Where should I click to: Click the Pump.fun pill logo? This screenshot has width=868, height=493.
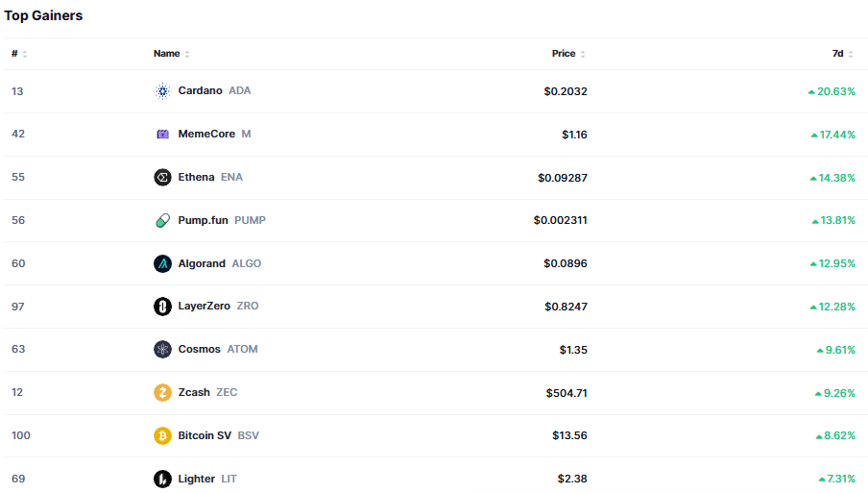pyautogui.click(x=162, y=220)
